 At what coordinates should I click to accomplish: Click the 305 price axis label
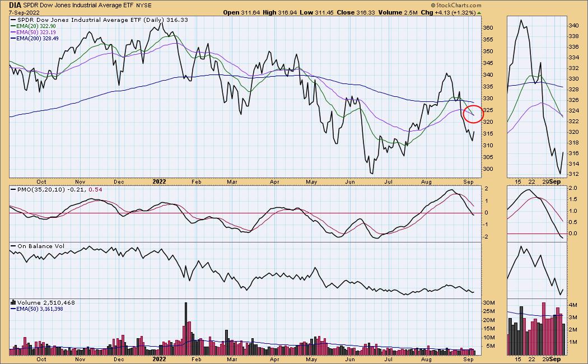pyautogui.click(x=488, y=157)
